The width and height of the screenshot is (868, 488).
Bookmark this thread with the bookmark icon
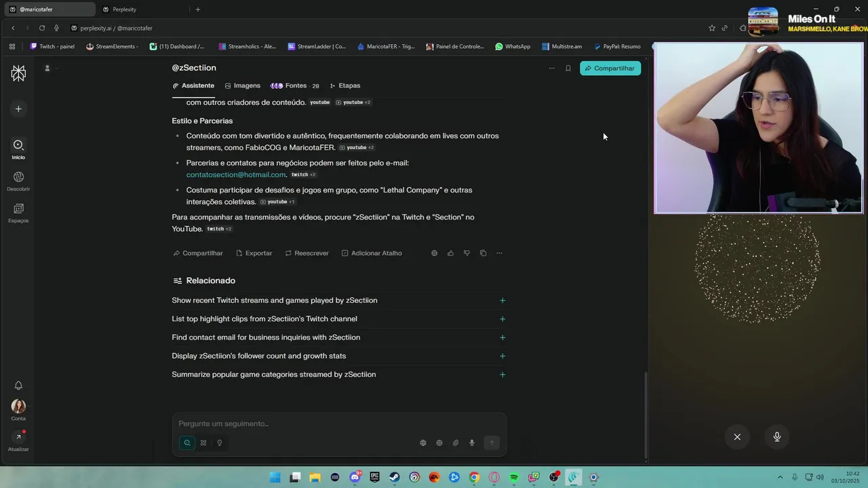tap(568, 68)
